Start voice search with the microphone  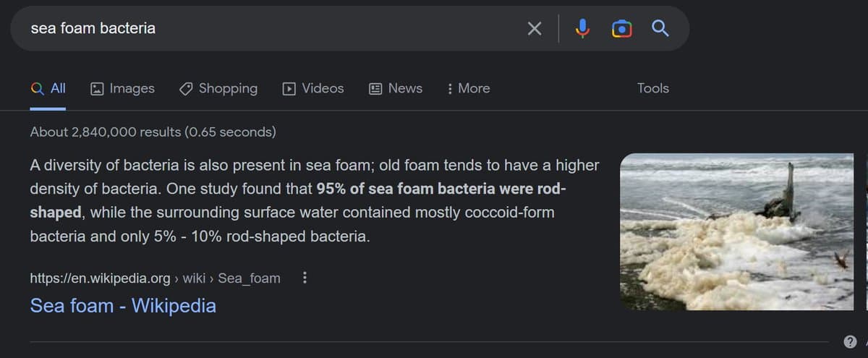[x=582, y=29]
